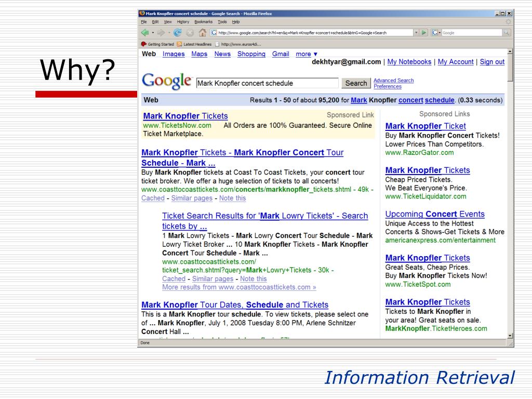Open TicketHeroes 'Mark Knopfler Tickets' ad

pyautogui.click(x=428, y=302)
